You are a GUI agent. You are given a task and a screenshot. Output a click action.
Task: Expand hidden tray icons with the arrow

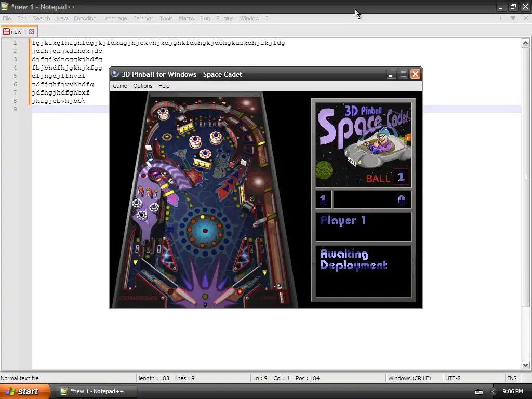[x=493, y=392]
